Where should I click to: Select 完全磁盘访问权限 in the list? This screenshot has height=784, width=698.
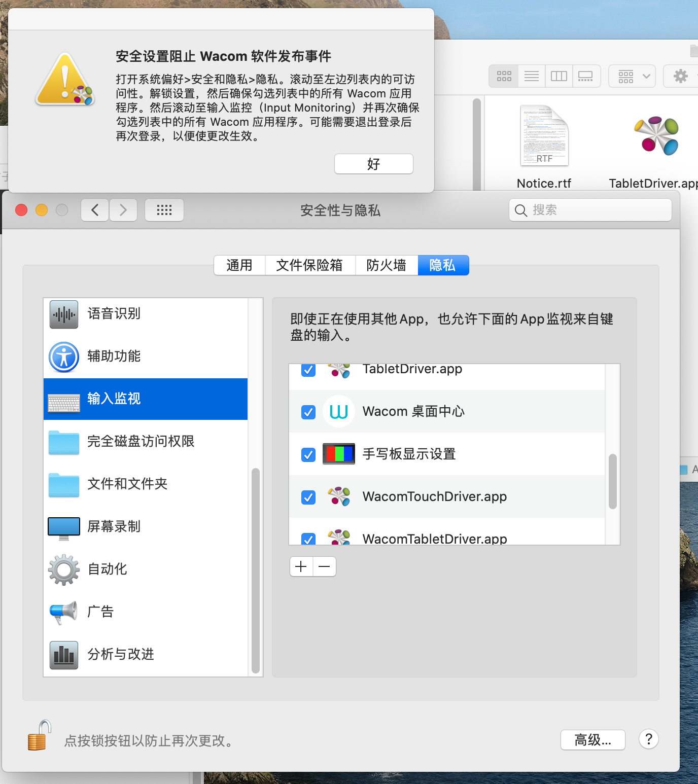point(146,442)
